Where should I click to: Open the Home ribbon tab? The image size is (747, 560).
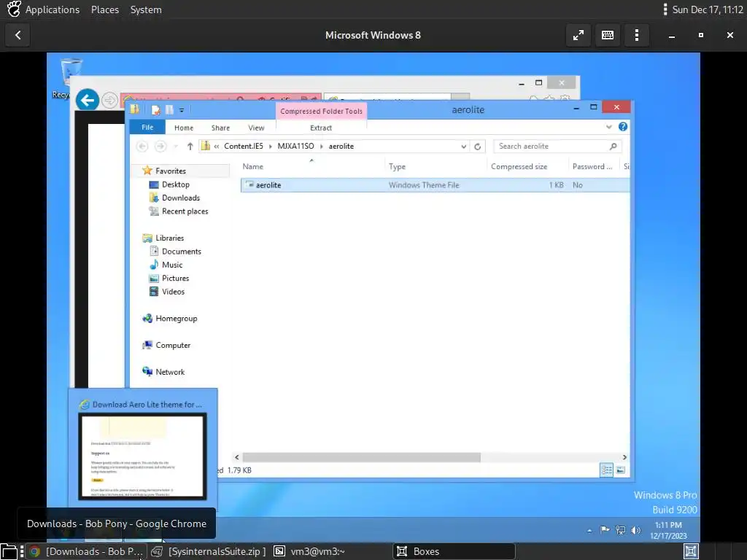[x=183, y=128]
